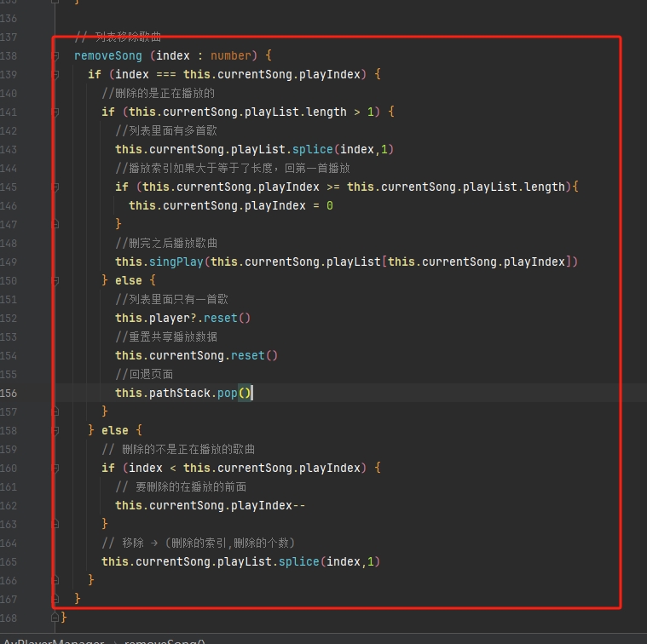Place cursor on the removeSong method name
This screenshot has height=644, width=647.
[x=108, y=56]
